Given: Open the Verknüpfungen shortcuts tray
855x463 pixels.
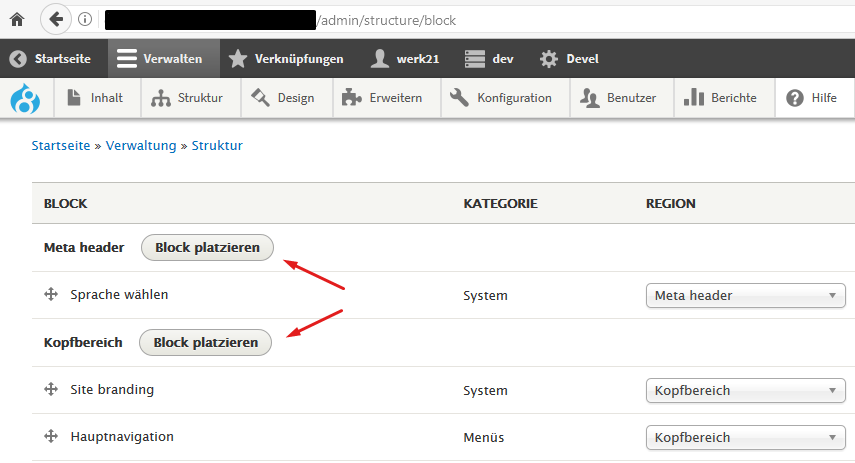Looking at the screenshot, I should pos(286,59).
